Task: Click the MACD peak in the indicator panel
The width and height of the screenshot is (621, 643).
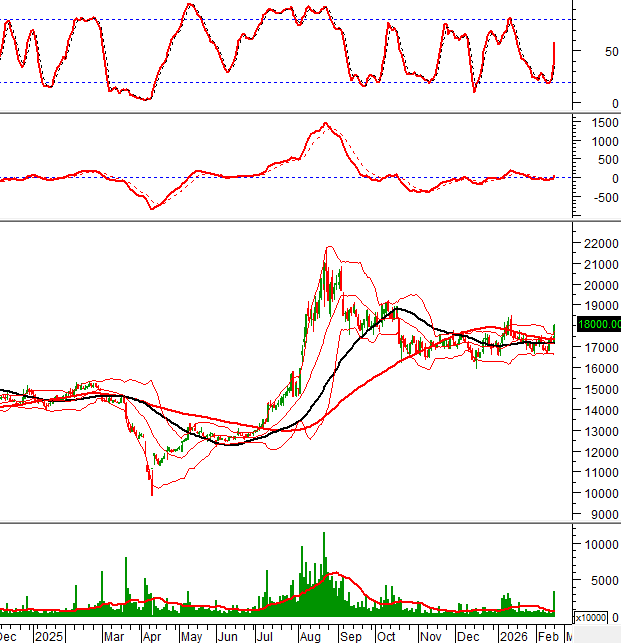Action: [x=325, y=124]
